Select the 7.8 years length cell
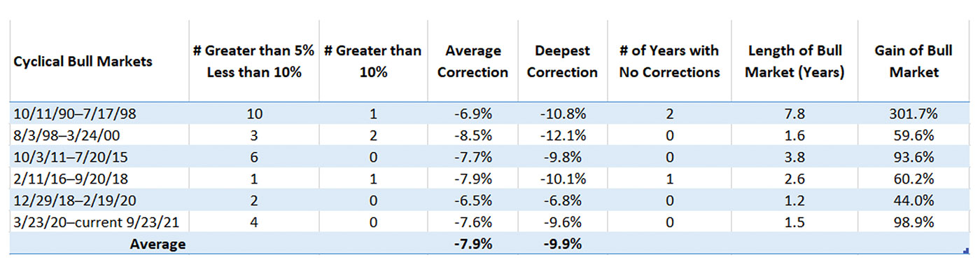This screenshot has width=980, height=267. pyautogui.click(x=795, y=114)
